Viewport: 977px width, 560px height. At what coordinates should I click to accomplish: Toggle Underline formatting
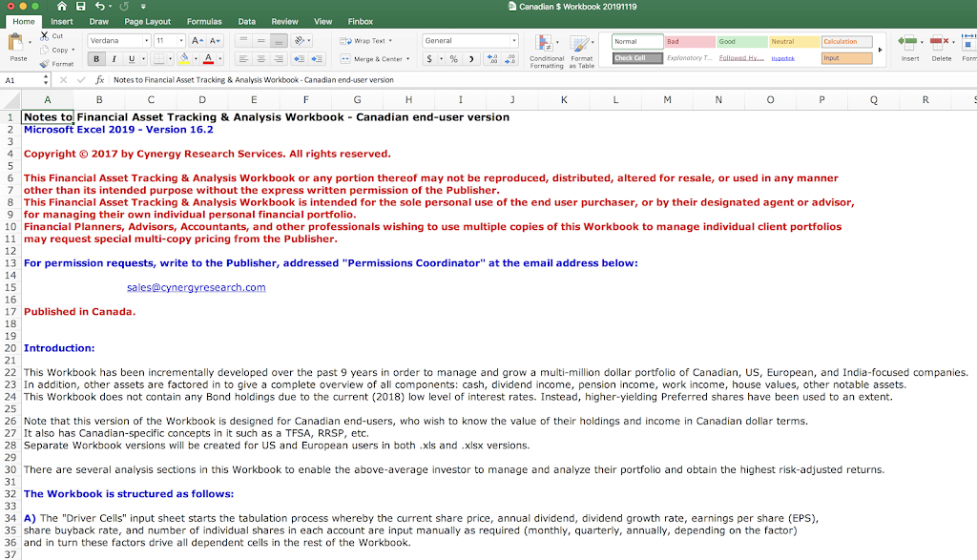131,59
